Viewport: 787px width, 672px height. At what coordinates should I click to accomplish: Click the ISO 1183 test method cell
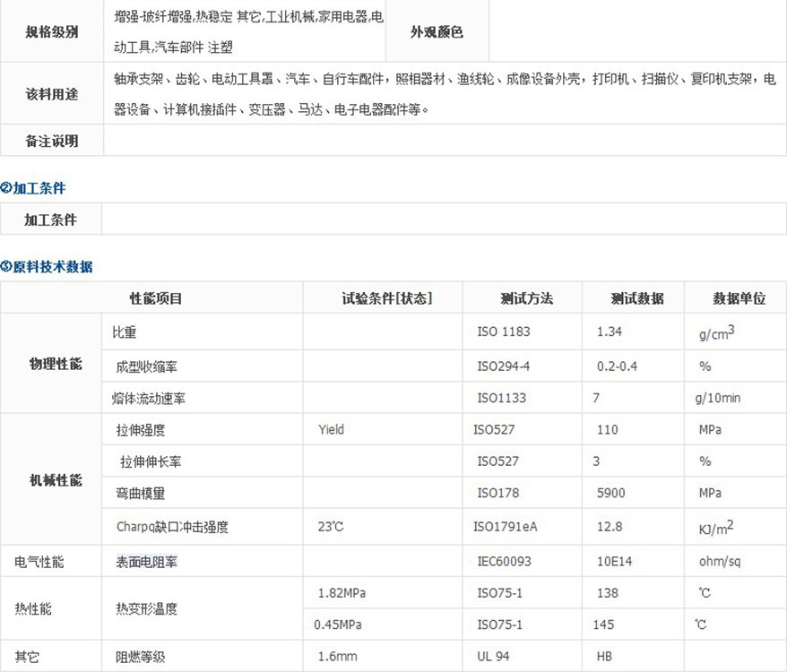tap(503, 332)
